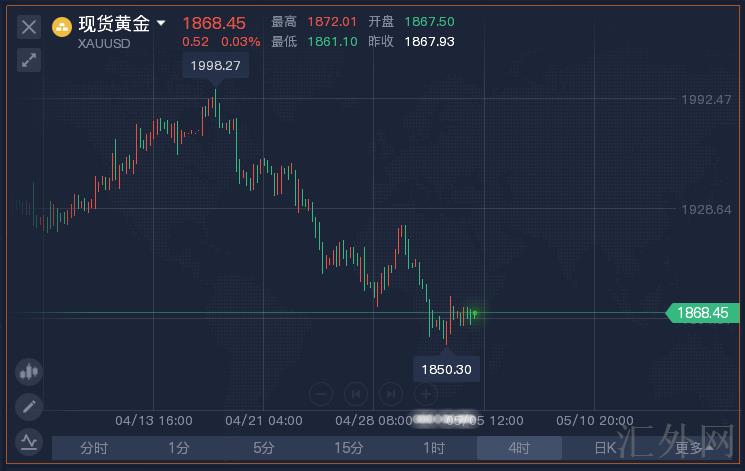Screen dimensions: 745x471
Task: Click the gold bars symbol icon
Action: point(61,26)
